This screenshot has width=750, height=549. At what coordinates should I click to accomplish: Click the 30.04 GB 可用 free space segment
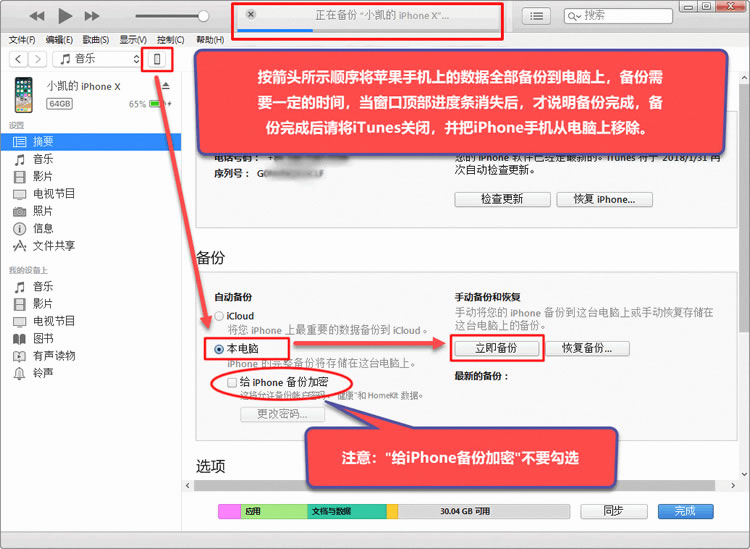click(484, 511)
